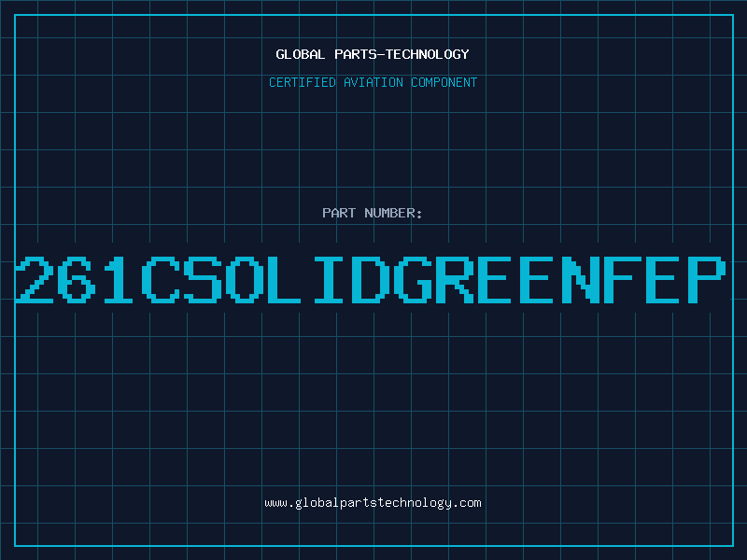Click the letter L in the part number
The image size is (747, 560).
click(288, 279)
